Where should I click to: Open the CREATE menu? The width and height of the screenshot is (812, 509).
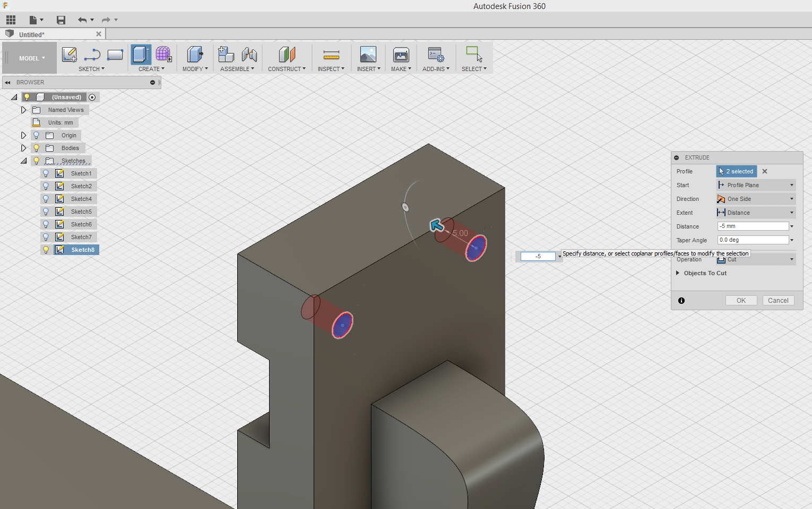click(x=151, y=69)
